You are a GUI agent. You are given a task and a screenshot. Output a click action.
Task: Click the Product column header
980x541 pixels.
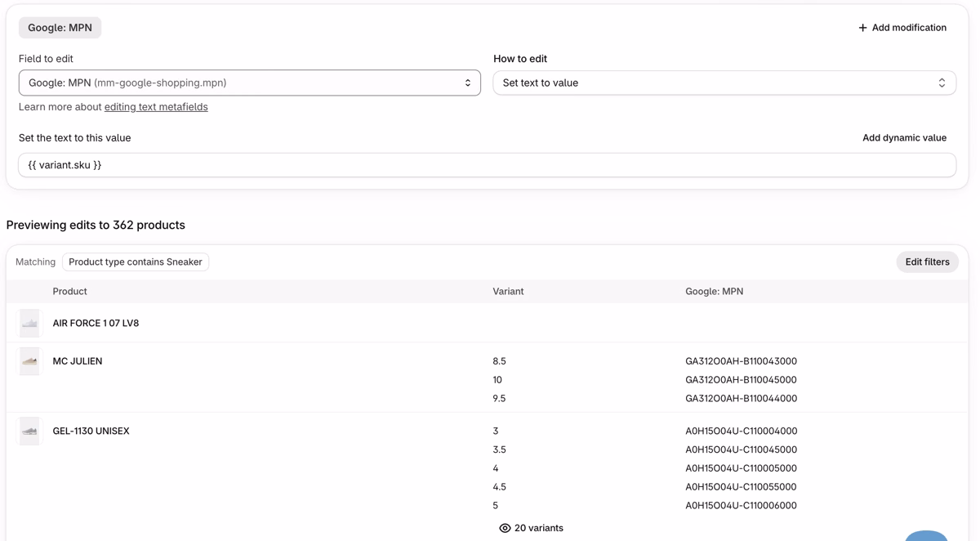[69, 292]
